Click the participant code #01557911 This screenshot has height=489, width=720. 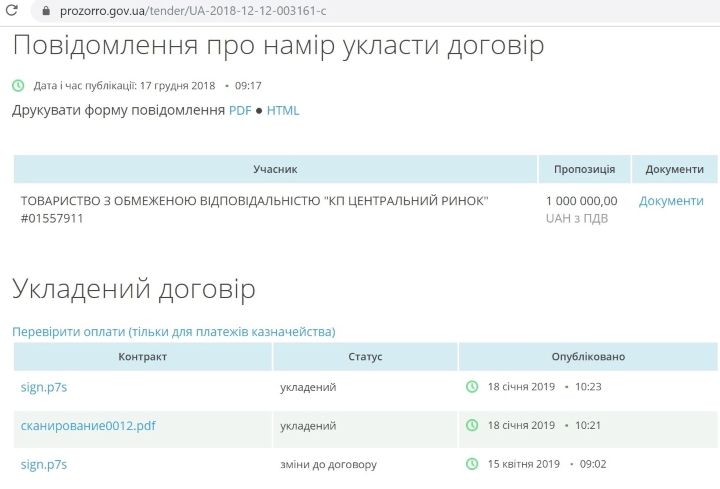pos(52,218)
